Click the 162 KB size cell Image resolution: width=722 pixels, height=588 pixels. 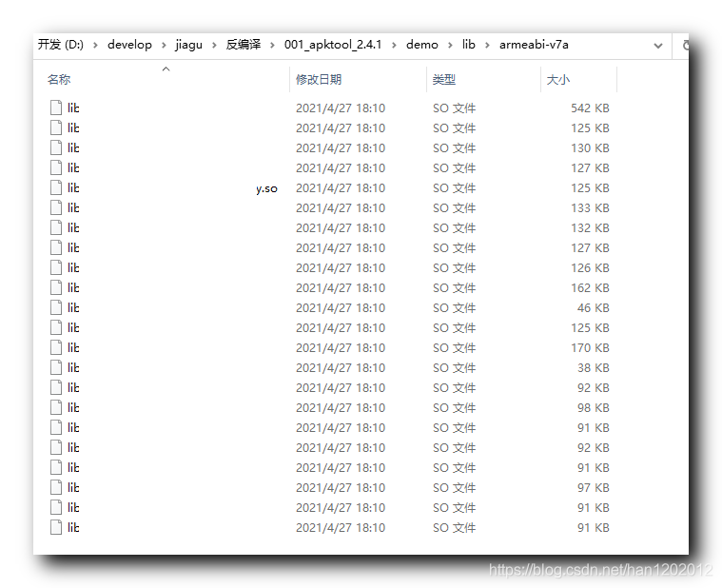590,287
